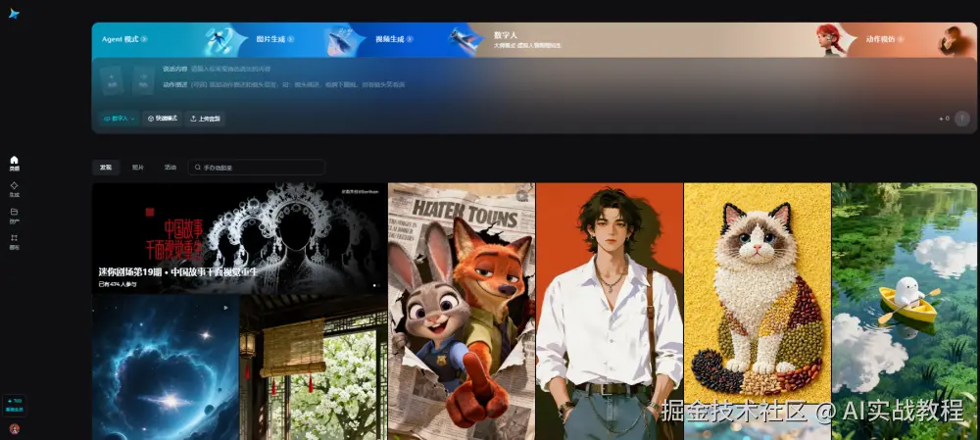Image resolution: width=980 pixels, height=440 pixels.
Task: Click the participants count text on event banner
Action: point(118,284)
